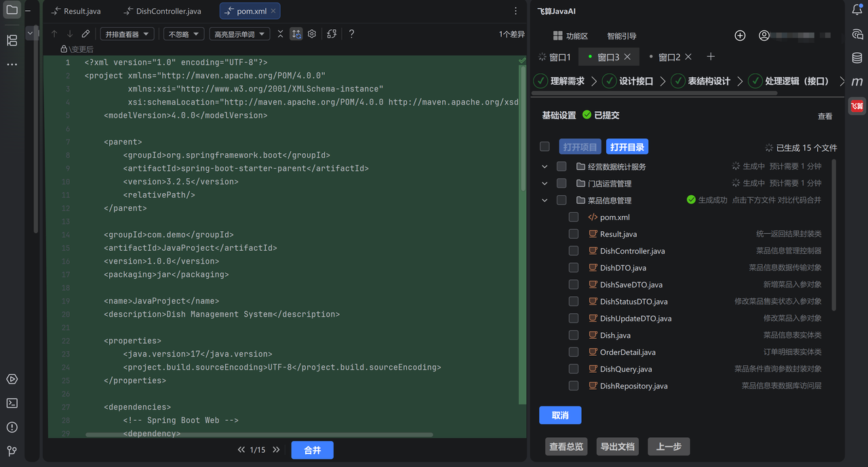
Task: Click the plus circle icon beside user avatar
Action: 740,36
